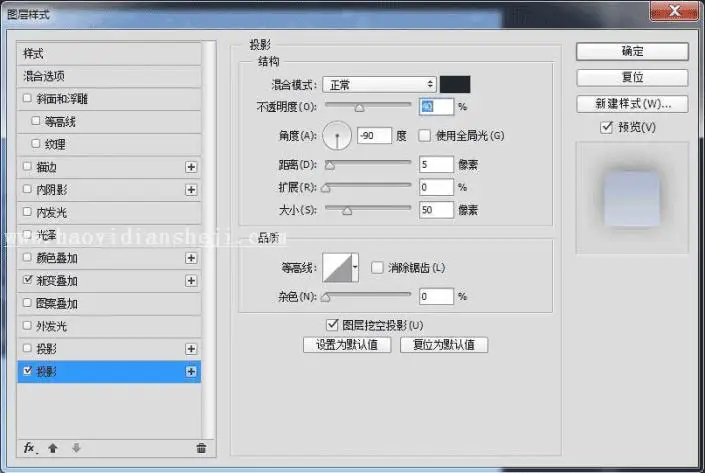
Task: Click 设置为默认值 button
Action: 347,345
